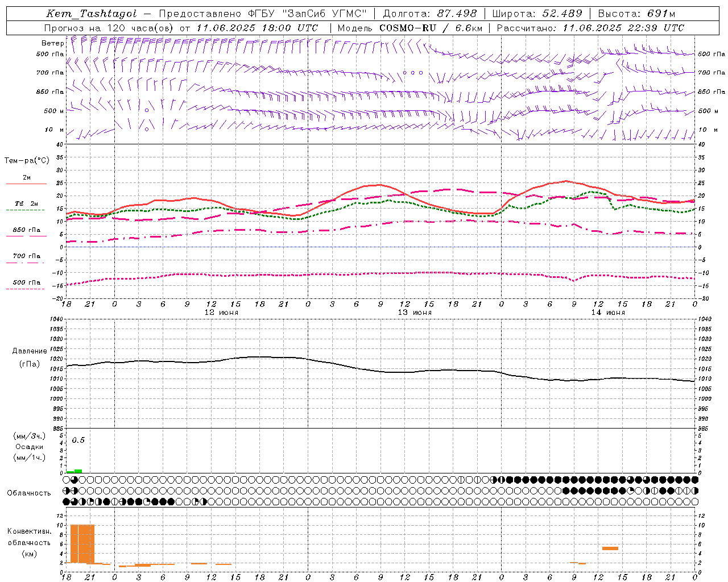
Task: Click the Широта: 52.489 header value
Action: click(x=537, y=14)
